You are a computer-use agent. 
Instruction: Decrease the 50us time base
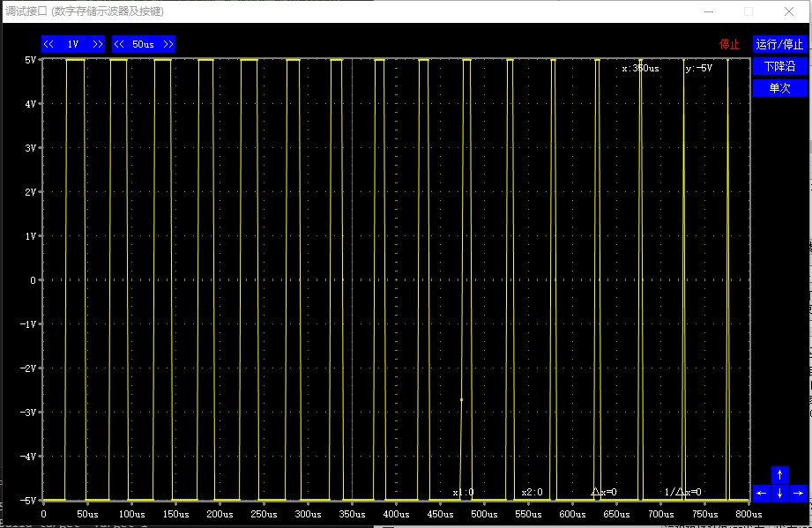120,44
